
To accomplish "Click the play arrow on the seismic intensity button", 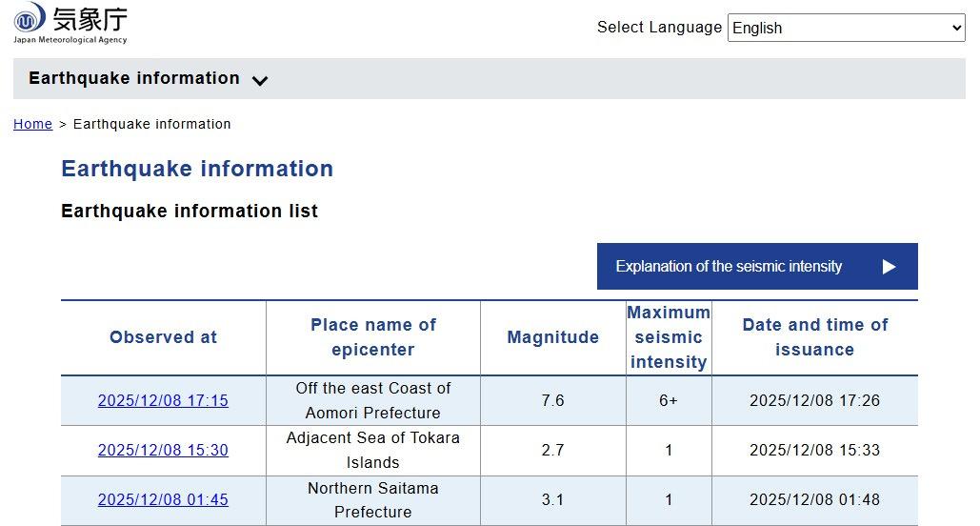I will [889, 267].
